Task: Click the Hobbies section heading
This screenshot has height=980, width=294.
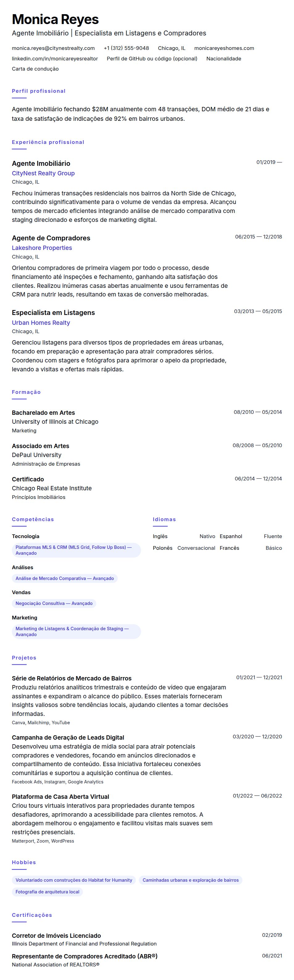Action: pyautogui.click(x=24, y=863)
